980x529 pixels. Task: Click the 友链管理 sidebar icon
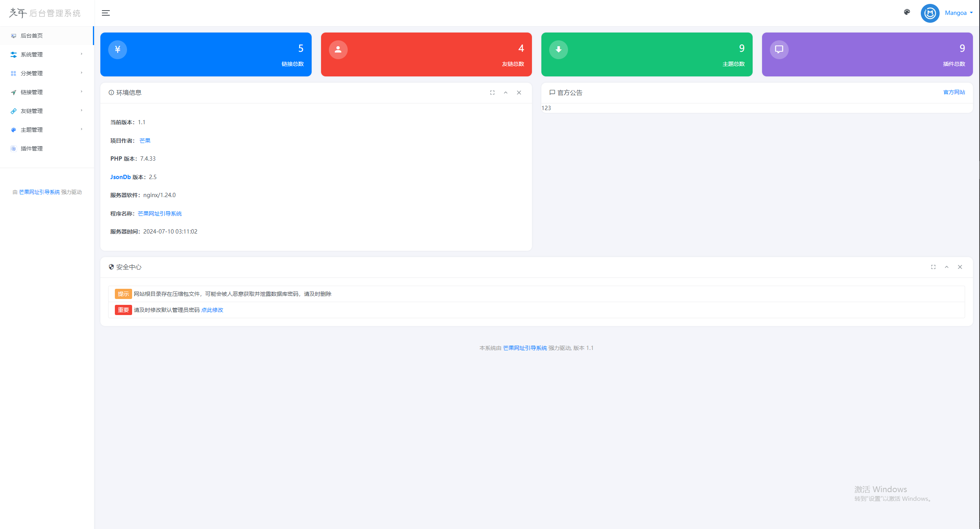(x=14, y=111)
